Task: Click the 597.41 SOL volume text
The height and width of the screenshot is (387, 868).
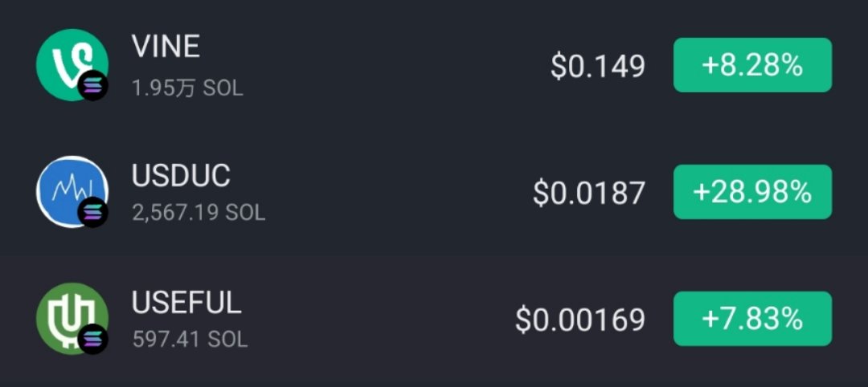Action: coord(190,339)
